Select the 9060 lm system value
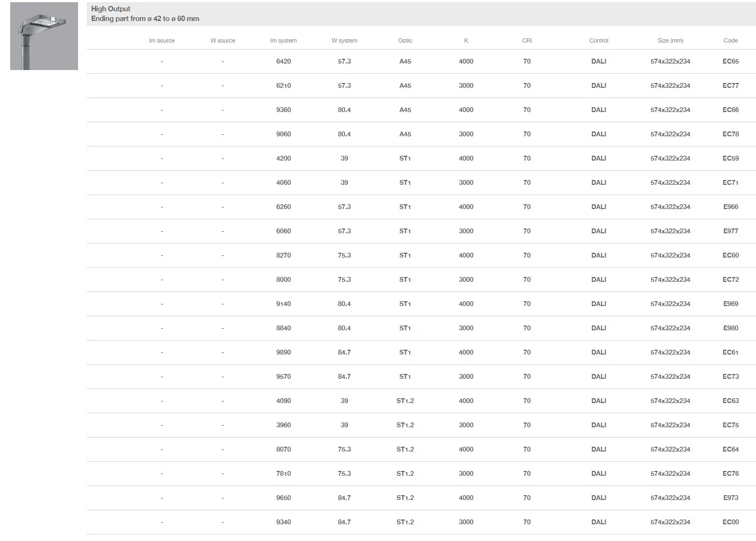 pyautogui.click(x=283, y=134)
